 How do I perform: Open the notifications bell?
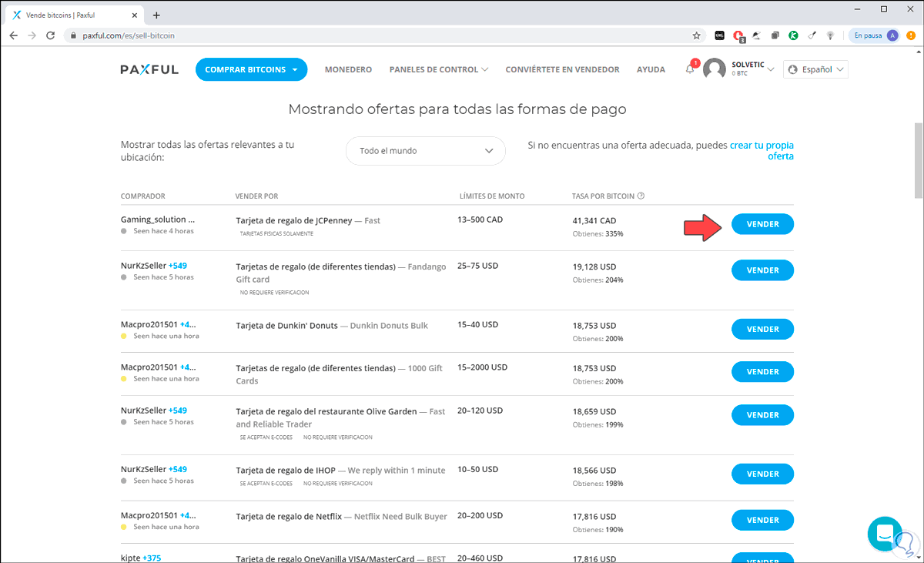690,69
